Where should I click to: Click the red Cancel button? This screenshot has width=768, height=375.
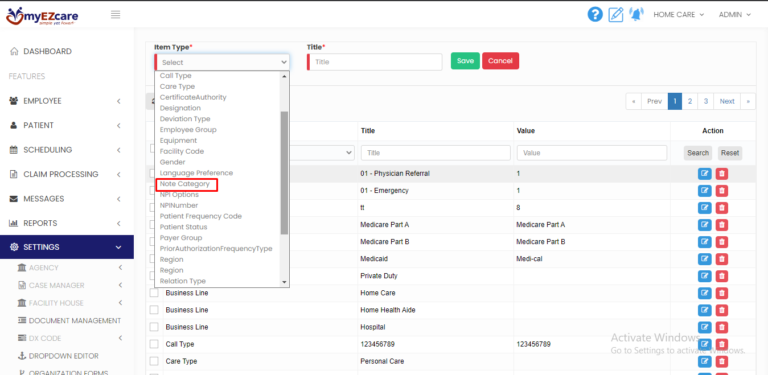tap(501, 61)
